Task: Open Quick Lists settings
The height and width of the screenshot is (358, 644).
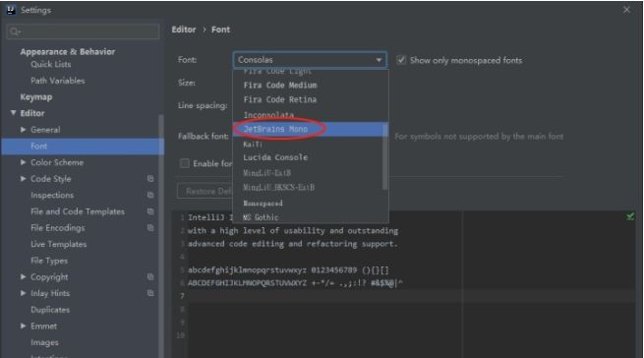Action: tap(51, 65)
